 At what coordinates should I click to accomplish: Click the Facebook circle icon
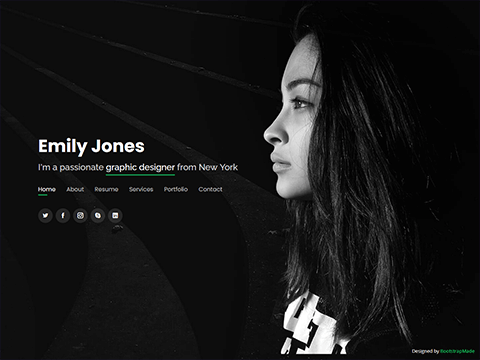[63, 215]
